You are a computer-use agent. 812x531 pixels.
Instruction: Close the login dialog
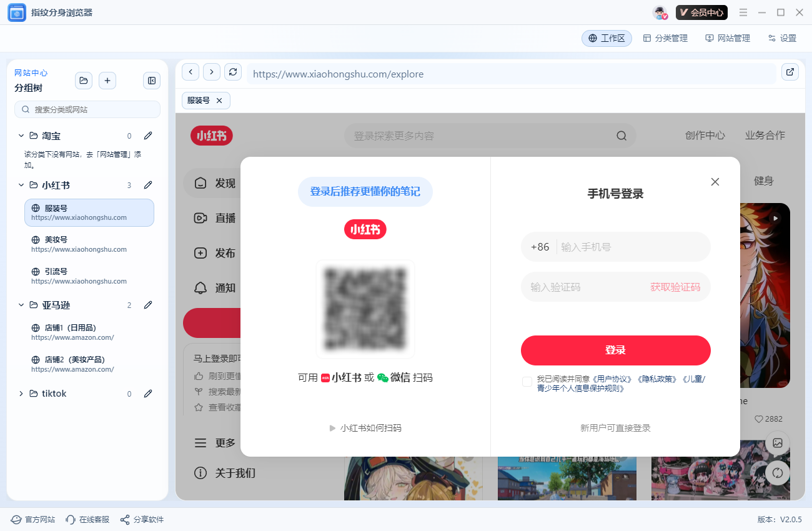coord(715,182)
